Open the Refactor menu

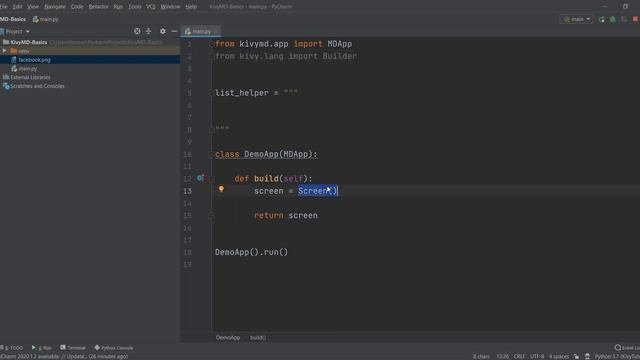point(98,7)
